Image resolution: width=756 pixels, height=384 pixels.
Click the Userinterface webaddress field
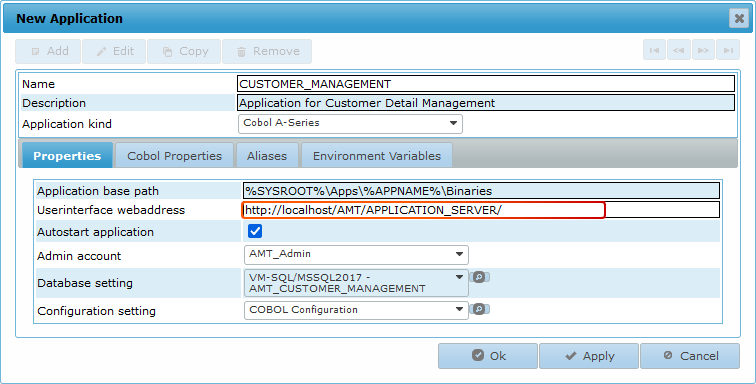pyautogui.click(x=481, y=210)
